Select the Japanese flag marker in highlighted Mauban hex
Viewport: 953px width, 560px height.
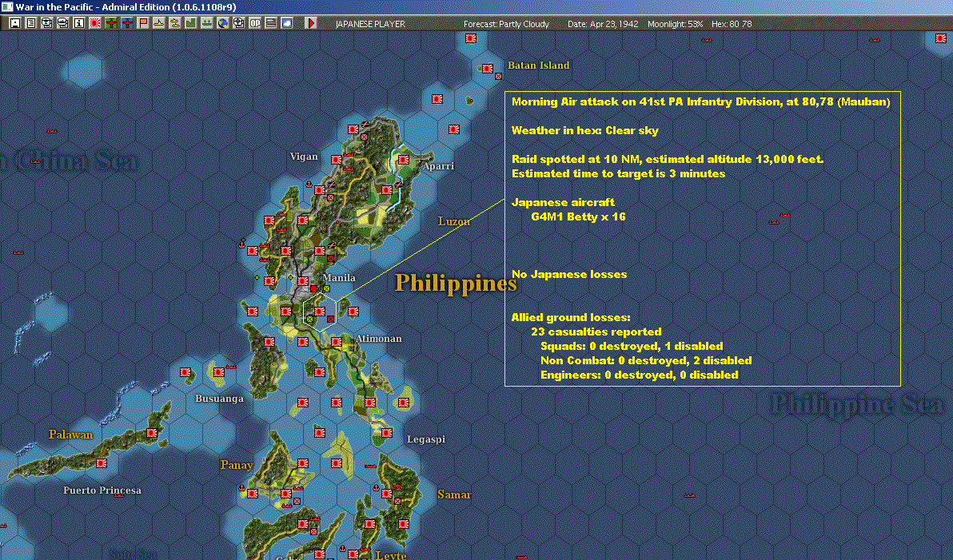coord(320,312)
